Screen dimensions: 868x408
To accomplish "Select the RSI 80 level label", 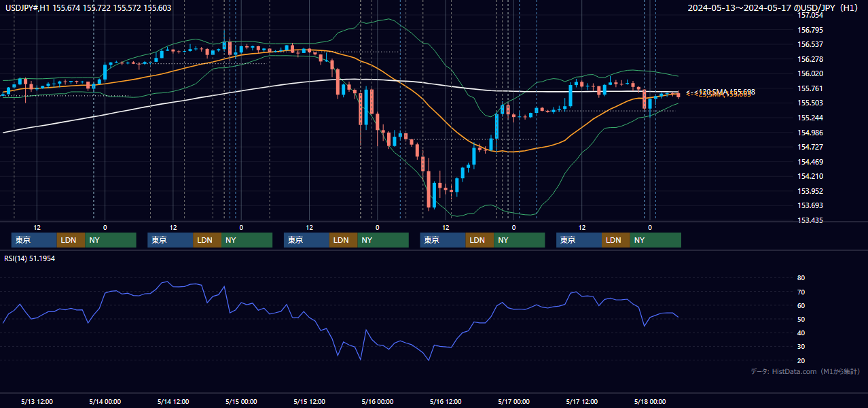I will point(801,278).
